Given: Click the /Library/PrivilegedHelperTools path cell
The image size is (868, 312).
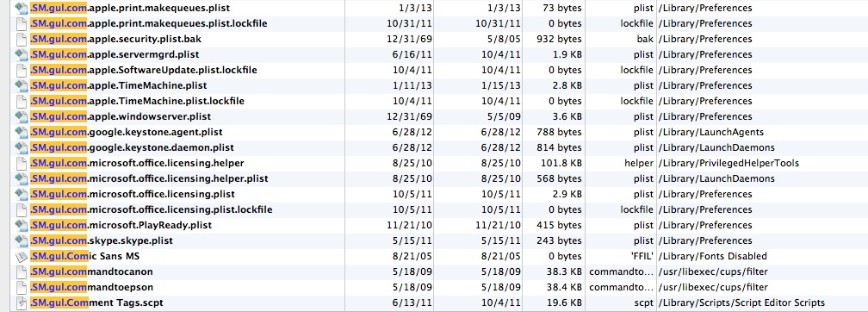Looking at the screenshot, I should pyautogui.click(x=728, y=164).
